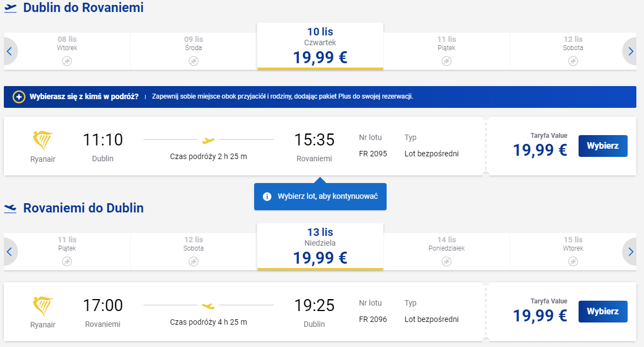Click the info icon in the tooltip

(x=267, y=197)
